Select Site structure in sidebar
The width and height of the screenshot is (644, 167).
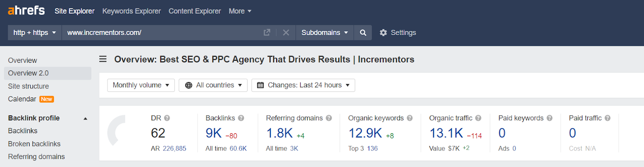pos(29,86)
